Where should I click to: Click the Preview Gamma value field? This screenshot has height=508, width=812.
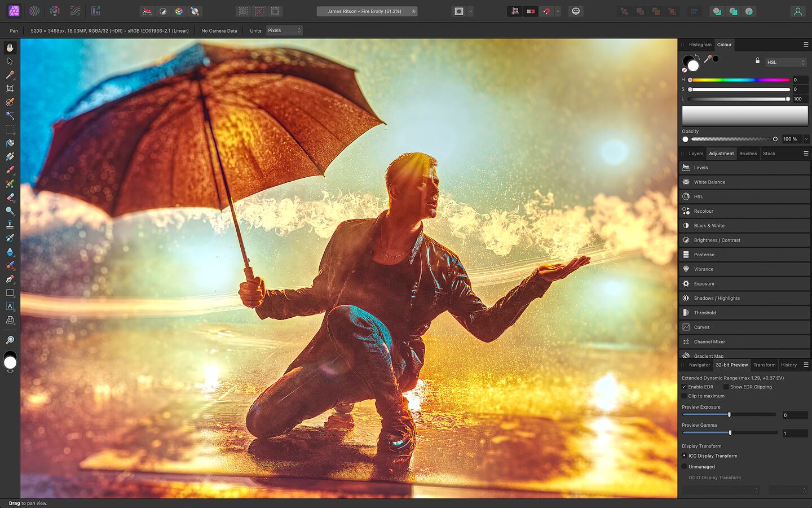[795, 433]
